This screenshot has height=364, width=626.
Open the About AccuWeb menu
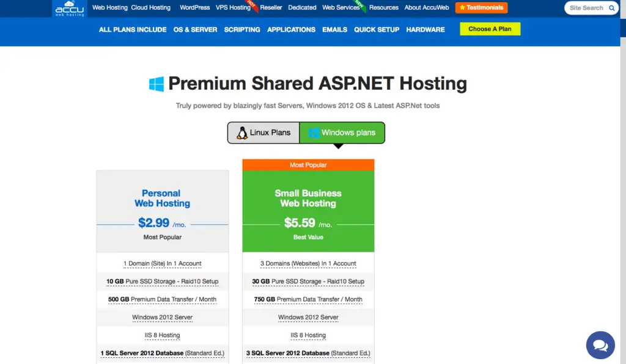(x=426, y=7)
